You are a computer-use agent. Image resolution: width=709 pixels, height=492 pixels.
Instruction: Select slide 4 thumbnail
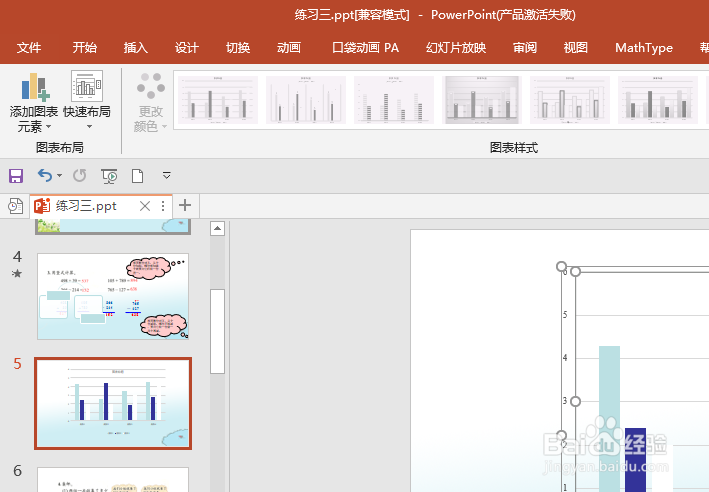point(113,296)
